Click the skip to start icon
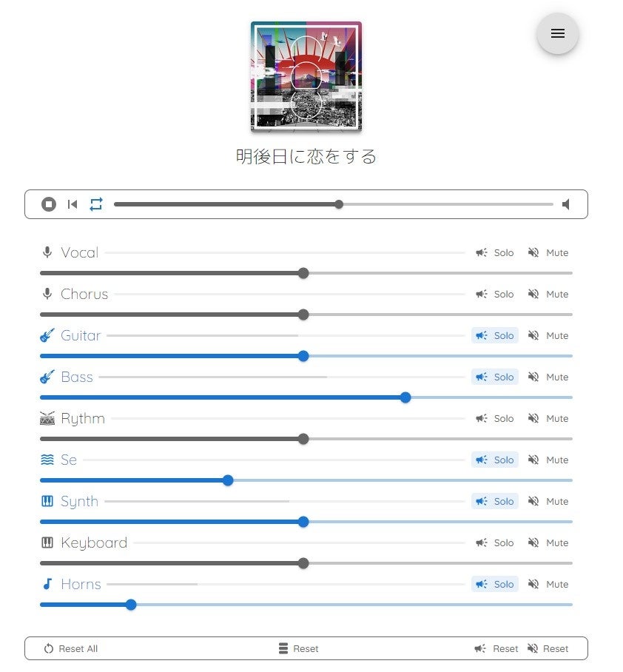Image resolution: width=623 pixels, height=672 pixels. pyautogui.click(x=73, y=204)
